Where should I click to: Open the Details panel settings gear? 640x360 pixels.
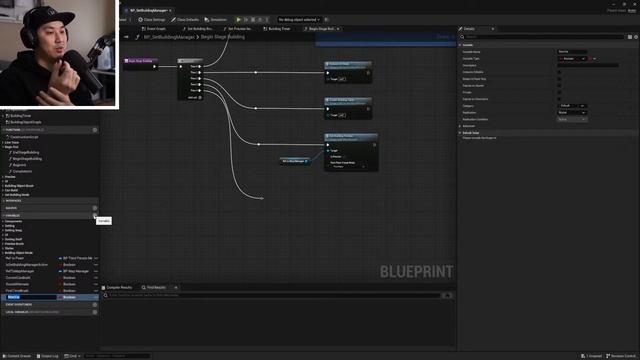coord(636,37)
